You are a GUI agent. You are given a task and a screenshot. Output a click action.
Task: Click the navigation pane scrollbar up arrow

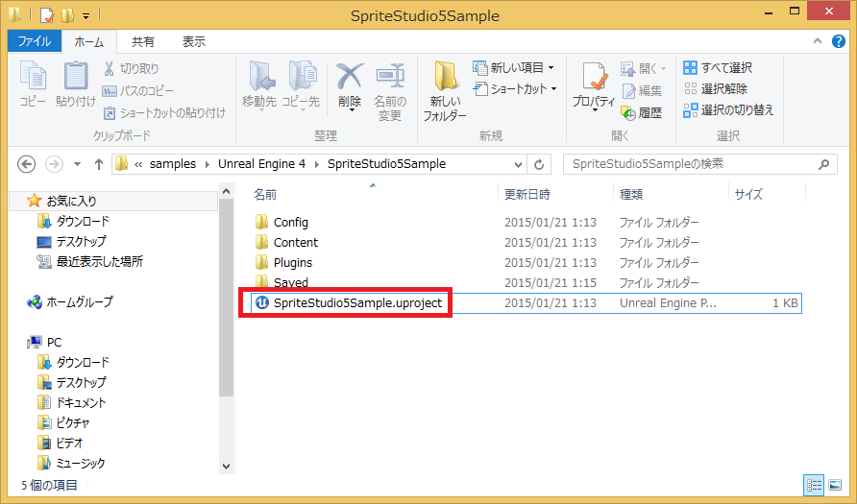(x=226, y=191)
